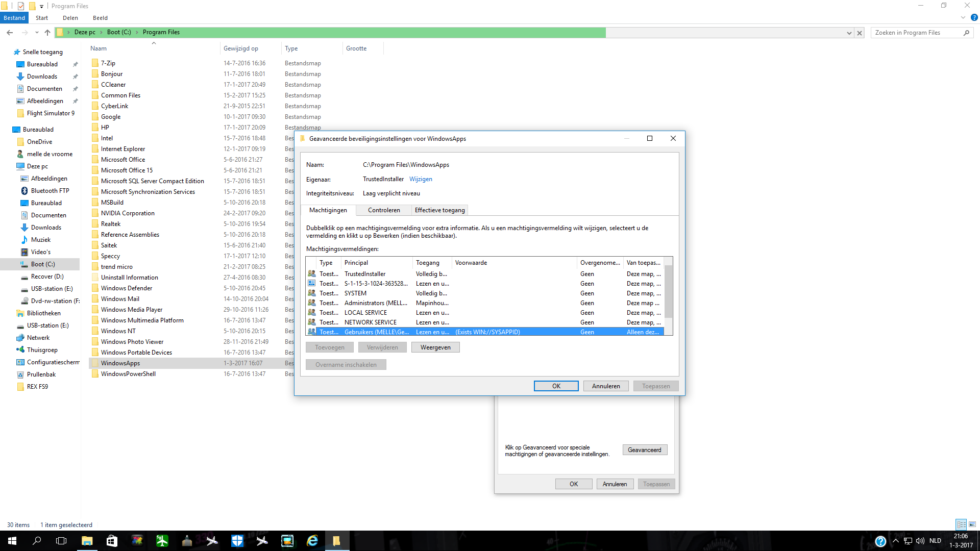Go up one folder level arrow
This screenshot has height=551, width=980.
(x=47, y=33)
